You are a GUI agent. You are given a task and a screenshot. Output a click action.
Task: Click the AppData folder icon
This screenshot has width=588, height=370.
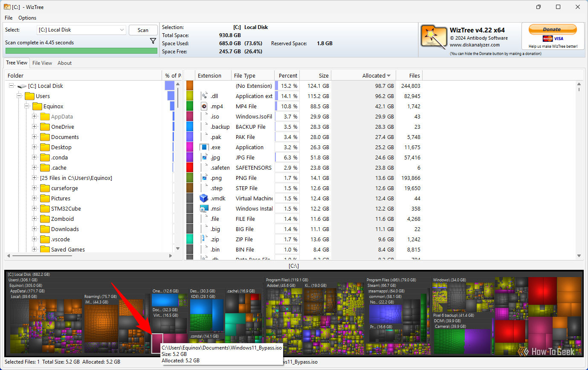(45, 117)
